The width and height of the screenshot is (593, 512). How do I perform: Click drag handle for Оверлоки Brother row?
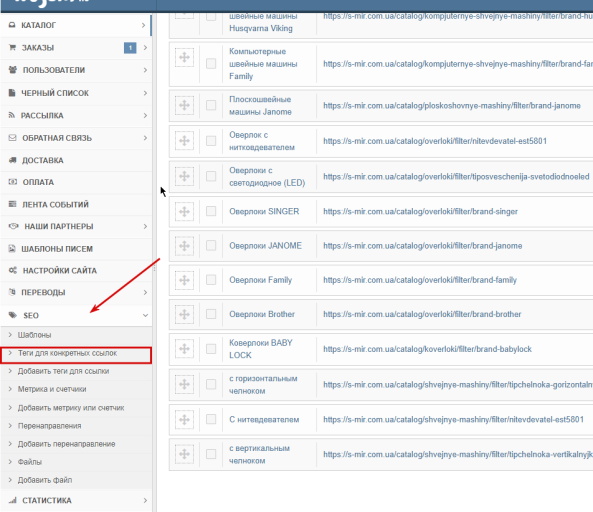pyautogui.click(x=184, y=314)
